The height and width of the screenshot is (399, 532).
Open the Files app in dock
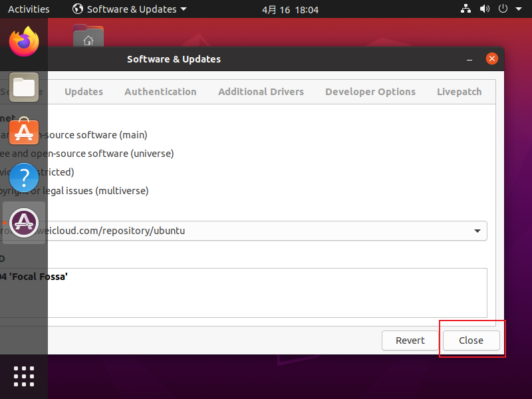24,87
